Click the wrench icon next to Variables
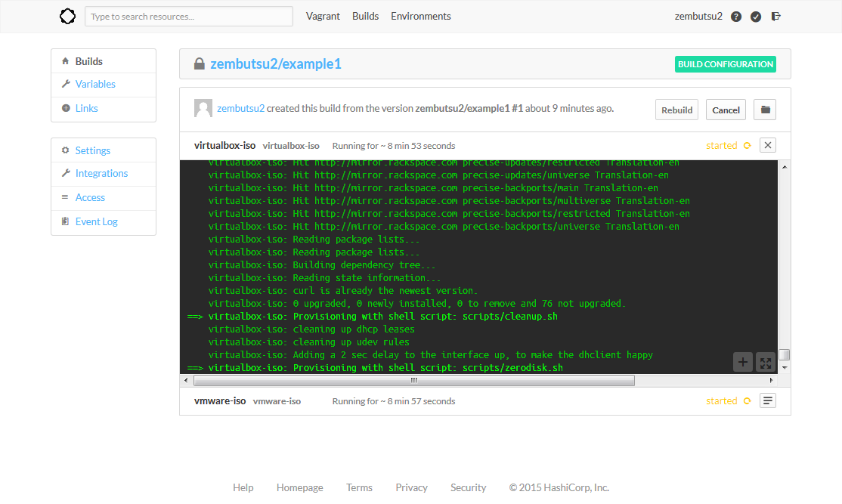The height and width of the screenshot is (504, 842). 66,84
